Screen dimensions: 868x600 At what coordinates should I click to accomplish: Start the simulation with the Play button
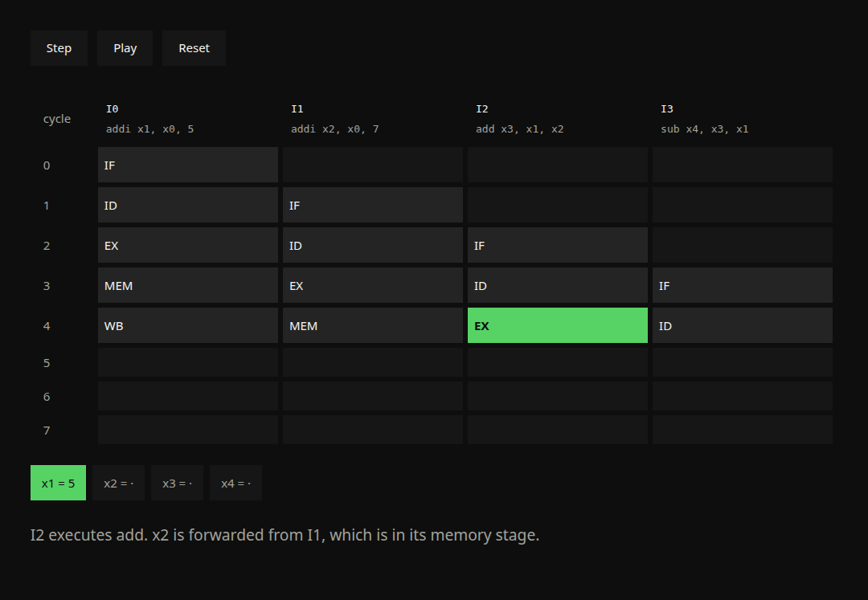(x=125, y=48)
